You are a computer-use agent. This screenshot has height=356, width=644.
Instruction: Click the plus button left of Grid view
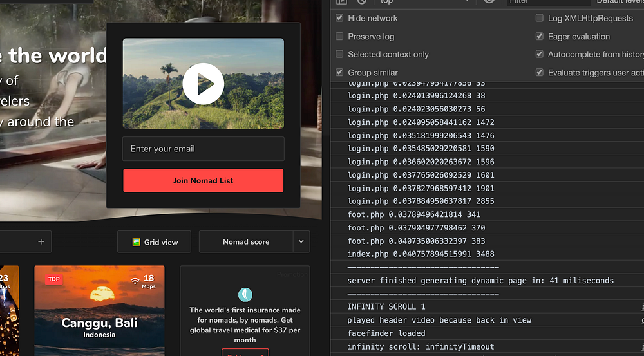click(41, 242)
